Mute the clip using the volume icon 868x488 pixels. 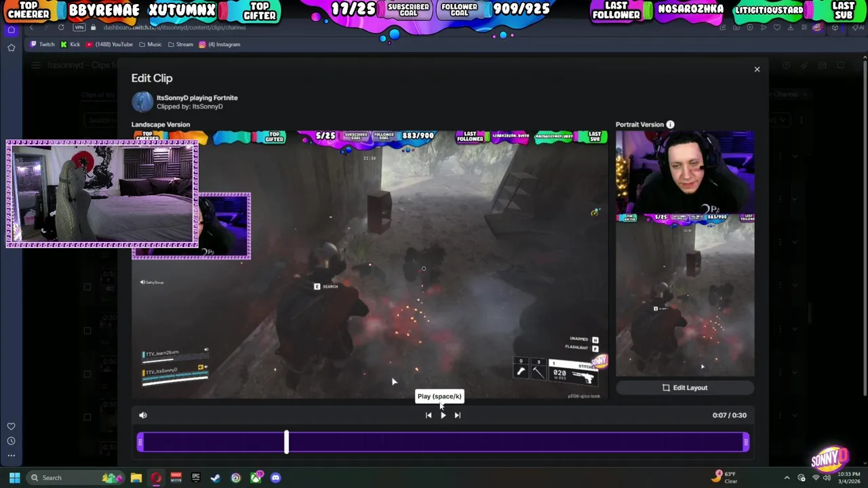click(x=143, y=415)
